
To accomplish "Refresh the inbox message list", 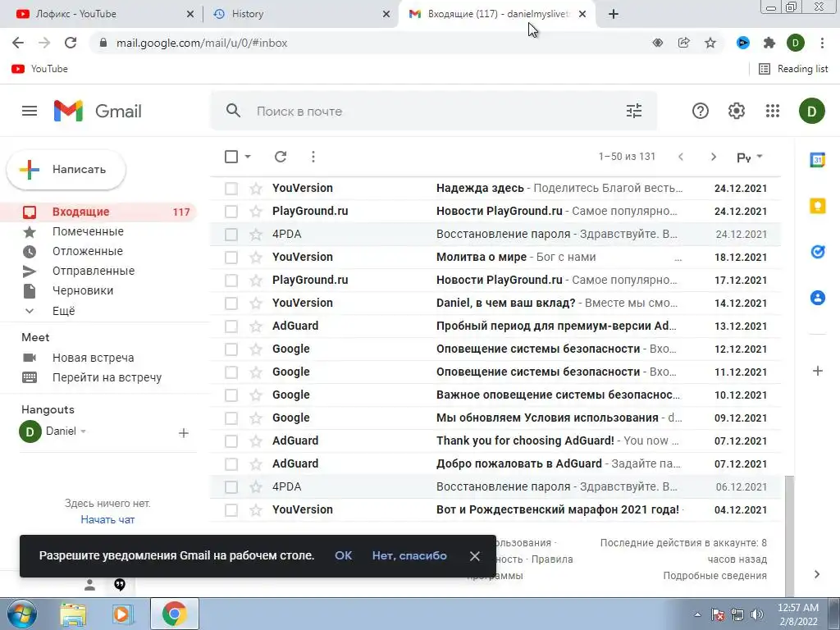I will click(x=281, y=157).
